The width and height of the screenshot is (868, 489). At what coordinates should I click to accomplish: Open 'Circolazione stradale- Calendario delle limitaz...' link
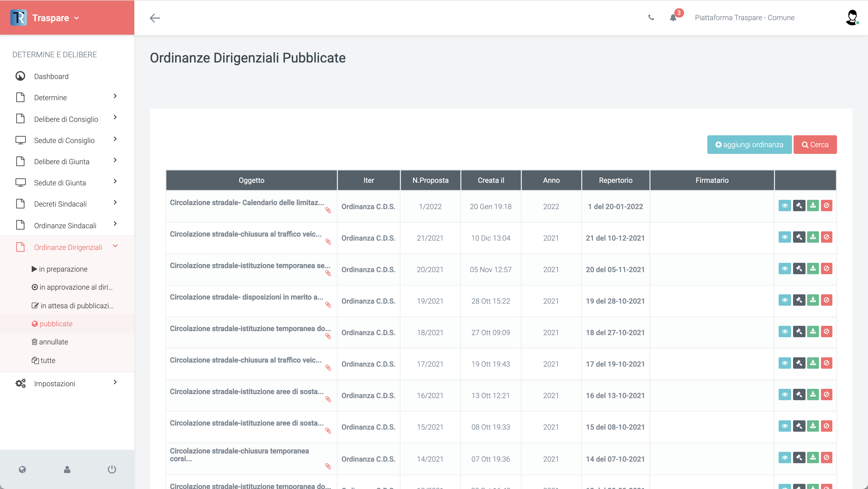247,202
